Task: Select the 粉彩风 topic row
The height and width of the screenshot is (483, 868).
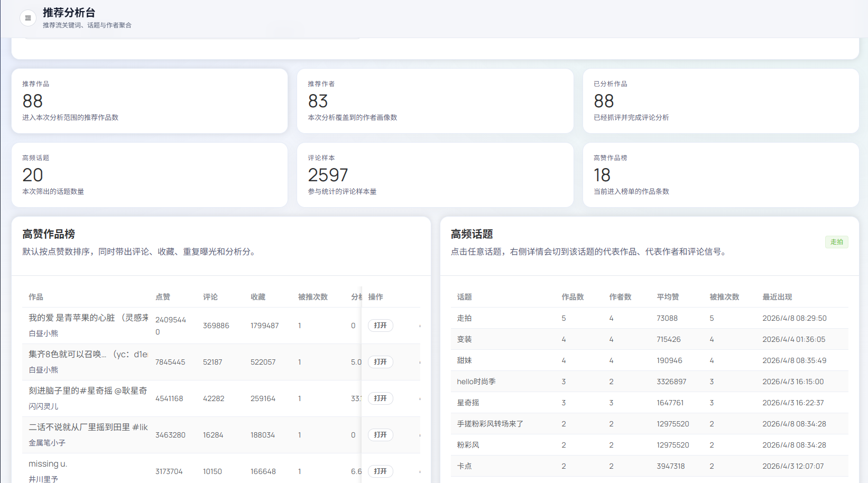Action: [649, 445]
